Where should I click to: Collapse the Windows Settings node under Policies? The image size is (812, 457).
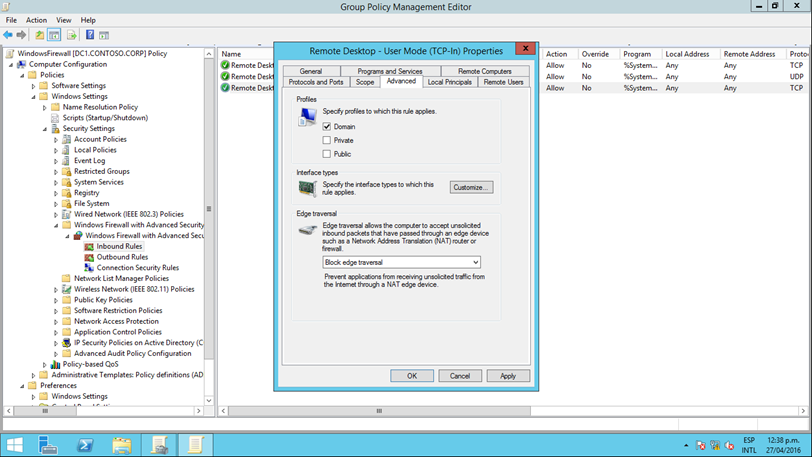tap(34, 97)
